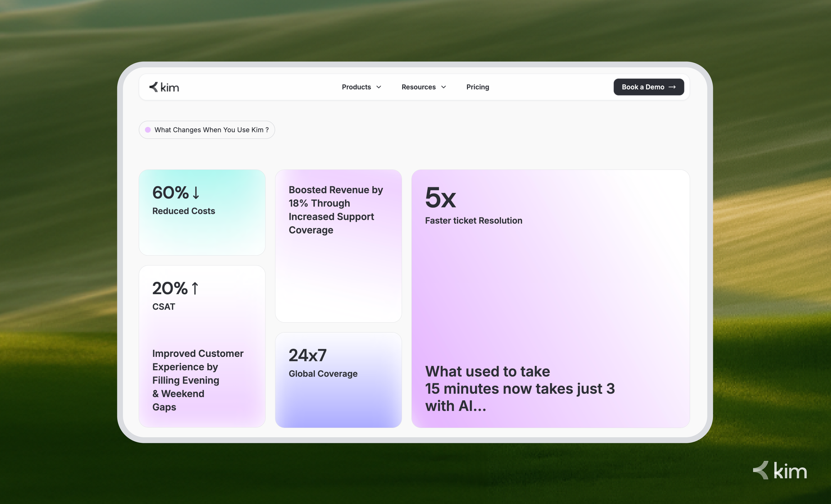Open the Resources menu entry
This screenshot has height=504, width=831.
(x=418, y=87)
